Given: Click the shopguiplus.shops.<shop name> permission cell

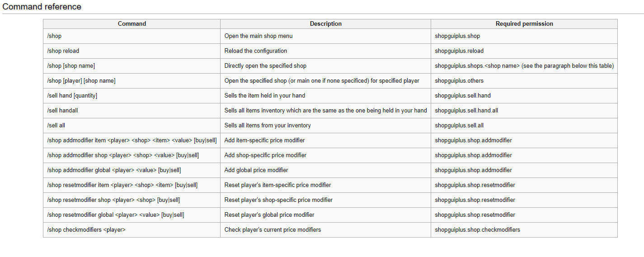Looking at the screenshot, I should 524,66.
